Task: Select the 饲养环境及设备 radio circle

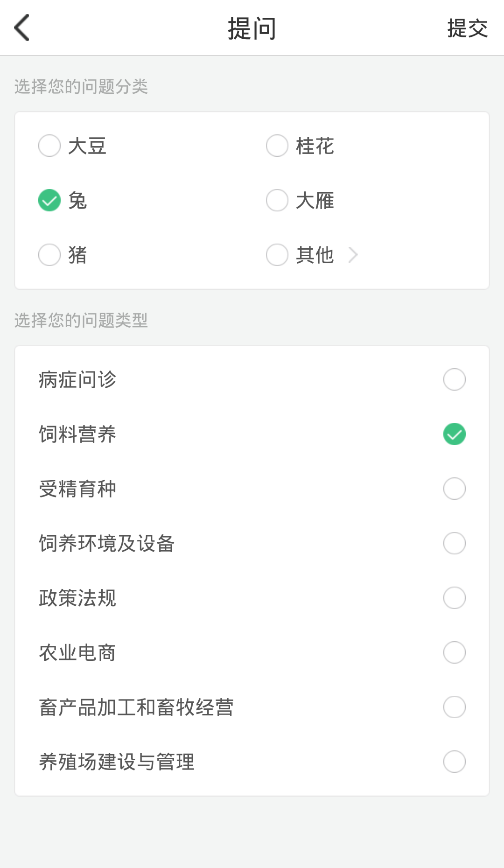Action: 454,543
